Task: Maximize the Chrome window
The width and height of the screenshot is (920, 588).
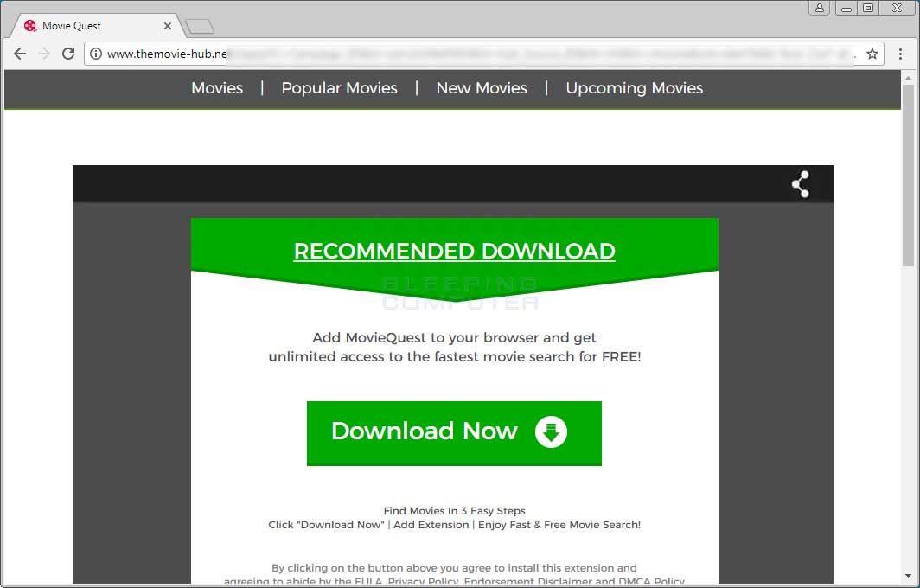Action: coord(868,9)
